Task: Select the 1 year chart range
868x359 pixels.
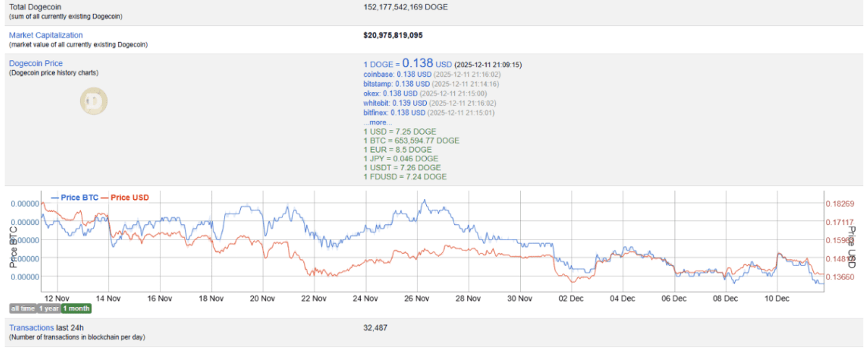Action: click(x=48, y=308)
